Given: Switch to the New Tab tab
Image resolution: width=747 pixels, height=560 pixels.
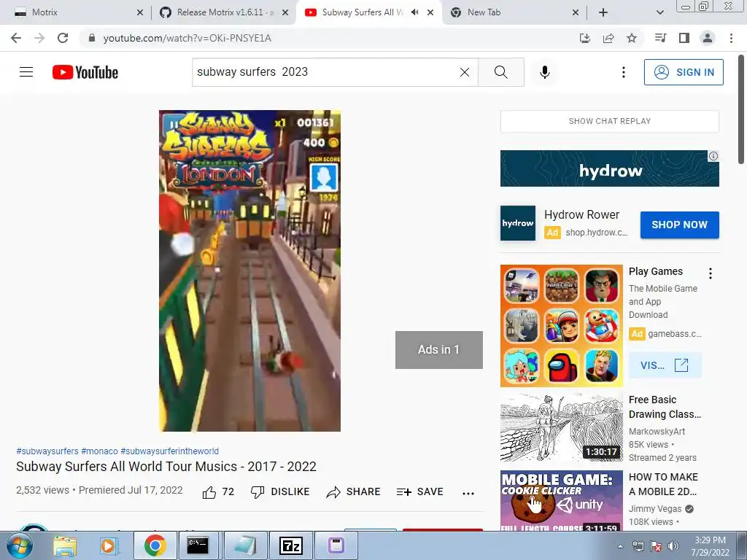Looking at the screenshot, I should tap(514, 12).
